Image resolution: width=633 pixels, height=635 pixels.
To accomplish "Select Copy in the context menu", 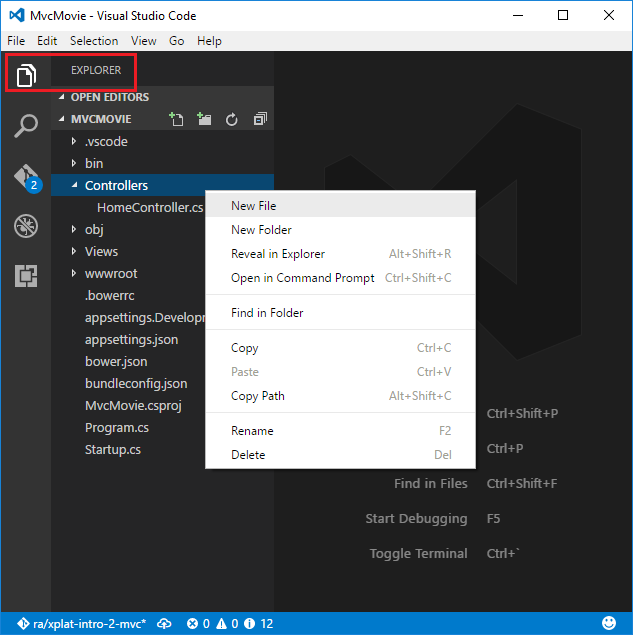I will [341, 347].
